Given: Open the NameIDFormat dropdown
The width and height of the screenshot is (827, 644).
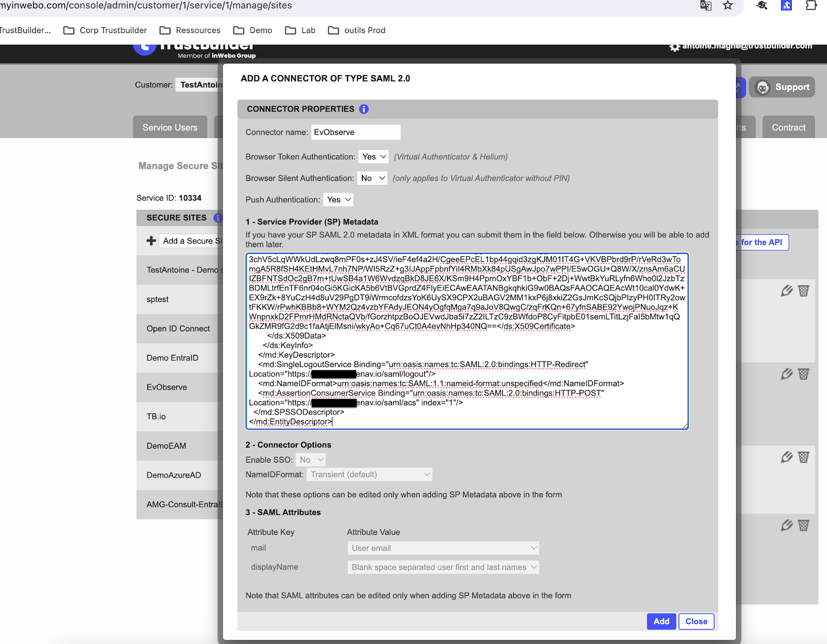Looking at the screenshot, I should 369,474.
